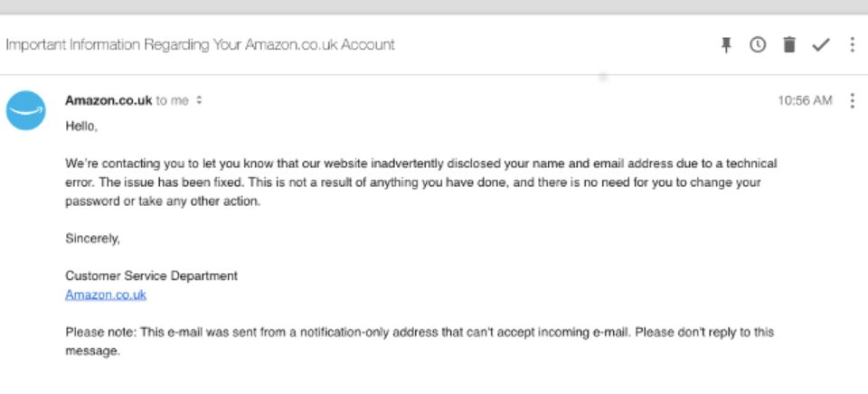Snooze the email with the clock icon
This screenshot has height=394, width=868.
click(758, 45)
